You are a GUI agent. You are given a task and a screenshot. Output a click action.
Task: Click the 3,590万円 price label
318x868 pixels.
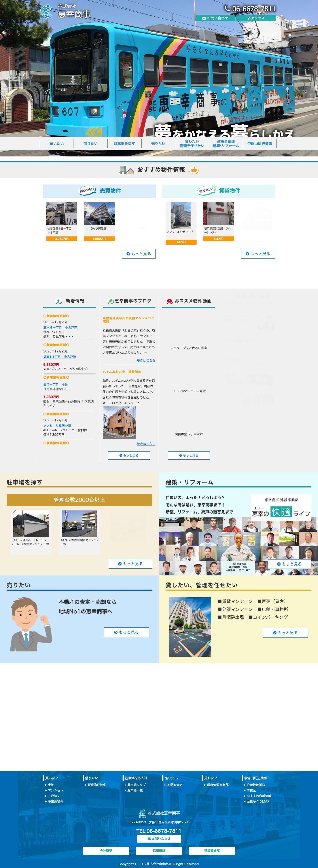[x=99, y=239]
